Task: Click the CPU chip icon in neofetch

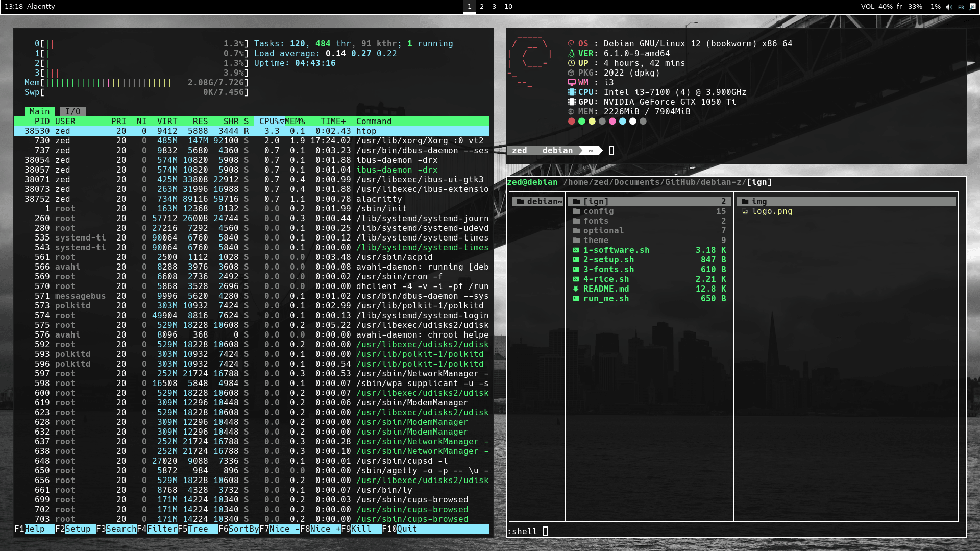Action: pos(572,92)
